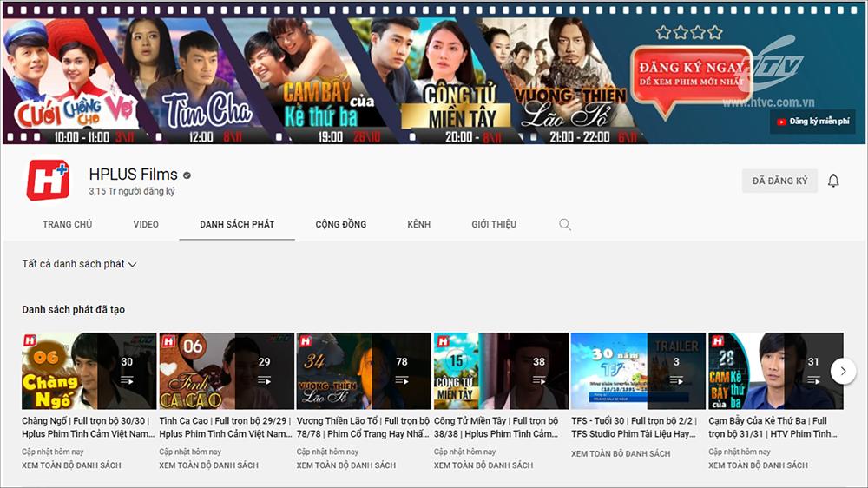Click the 'Danh sách phát đã tạo' heading
The image size is (868, 488).
click(x=73, y=310)
